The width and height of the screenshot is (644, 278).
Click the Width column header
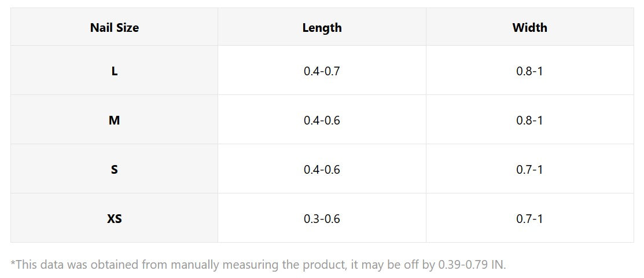click(529, 27)
